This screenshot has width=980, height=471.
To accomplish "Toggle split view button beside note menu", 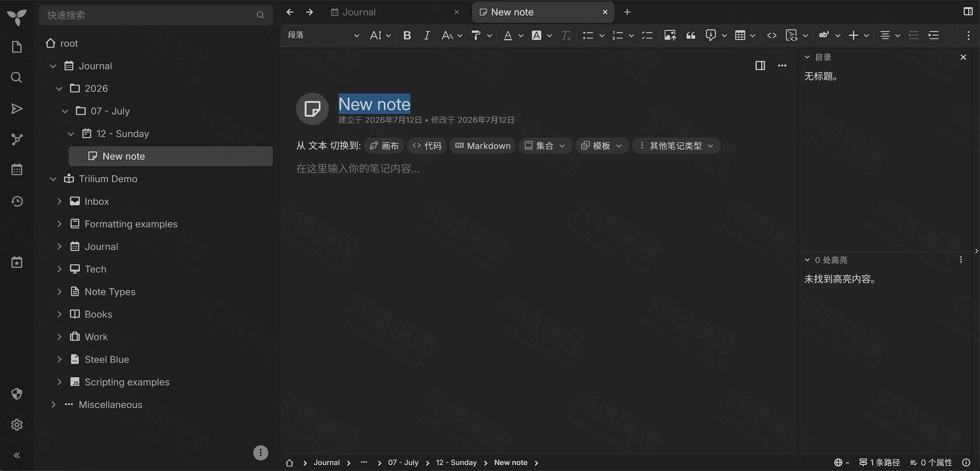I will pos(760,65).
